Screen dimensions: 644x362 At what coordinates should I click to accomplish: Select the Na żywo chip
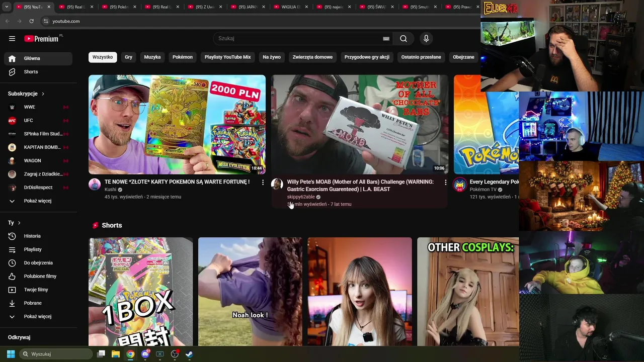(272, 57)
